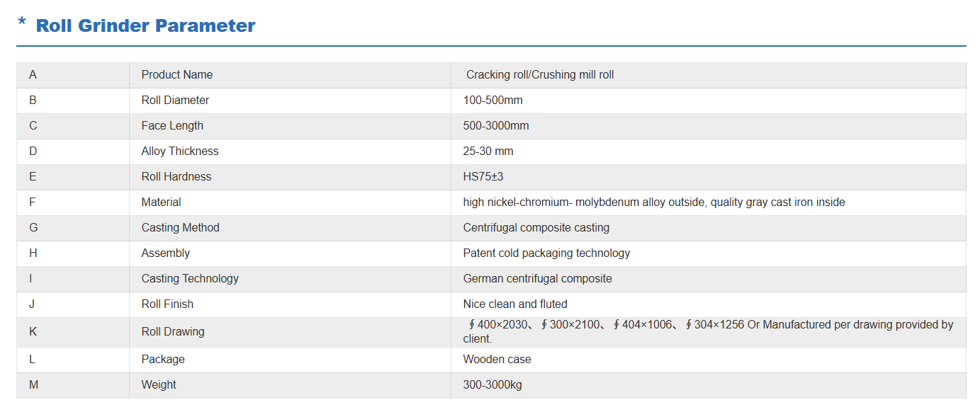
Task: Select the Roll Diameter label
Action: click(175, 101)
